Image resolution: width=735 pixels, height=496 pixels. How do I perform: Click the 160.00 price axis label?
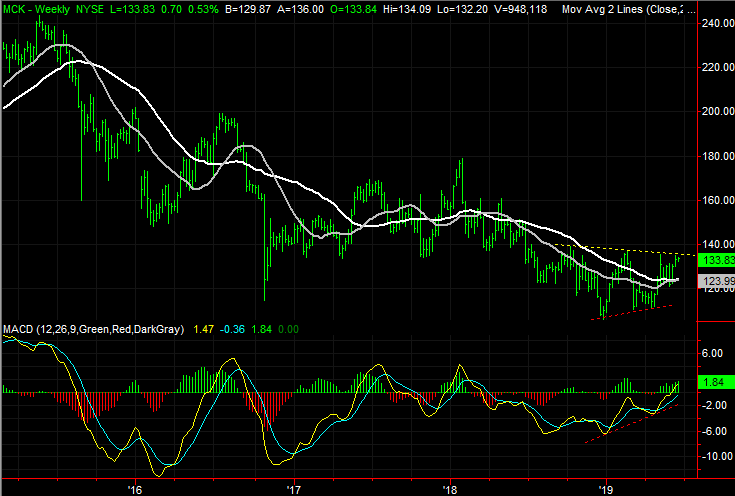(x=713, y=200)
